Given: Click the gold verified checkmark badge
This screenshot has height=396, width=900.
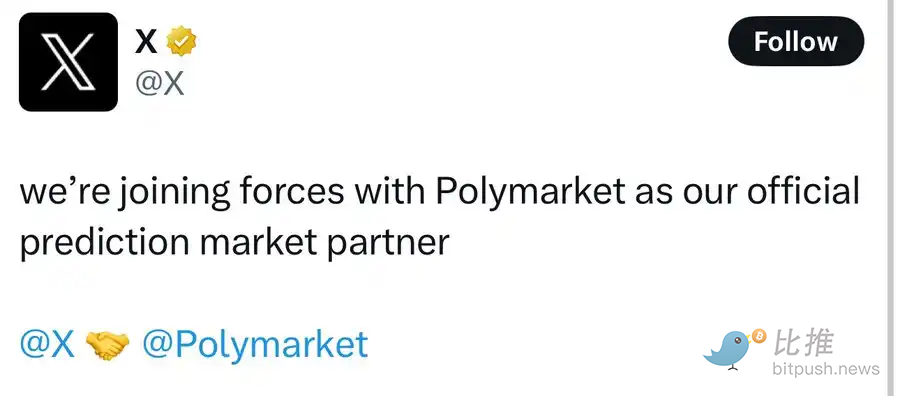Looking at the screenshot, I should pos(181,41).
